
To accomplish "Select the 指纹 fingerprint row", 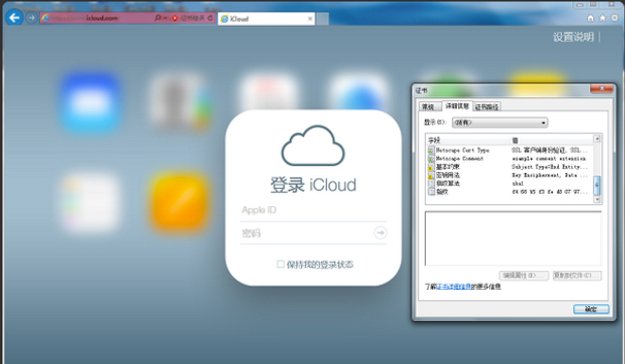I will pos(510,192).
